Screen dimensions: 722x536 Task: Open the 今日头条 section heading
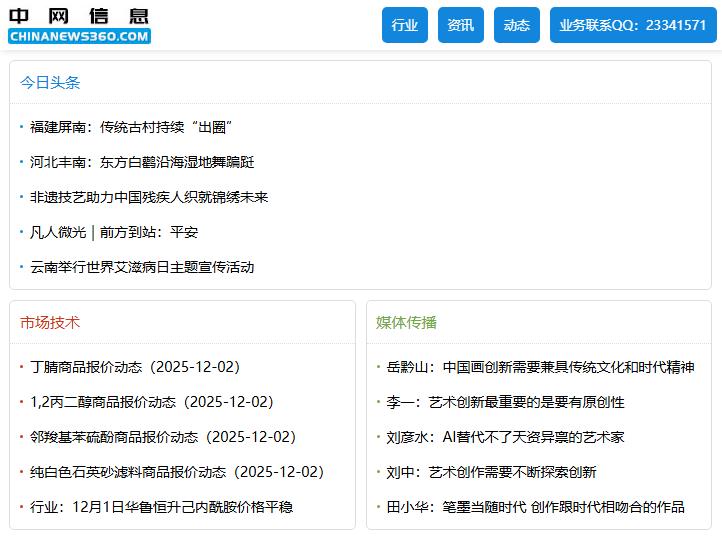coord(50,83)
